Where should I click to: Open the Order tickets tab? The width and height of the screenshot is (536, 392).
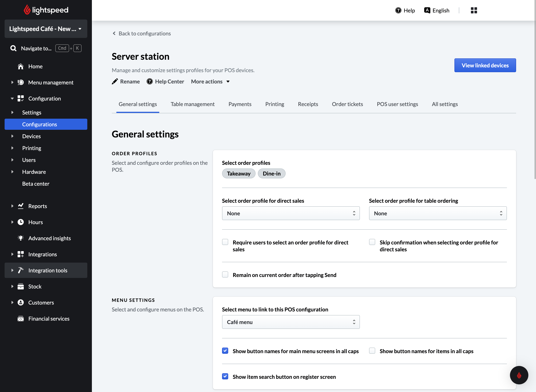coord(347,104)
